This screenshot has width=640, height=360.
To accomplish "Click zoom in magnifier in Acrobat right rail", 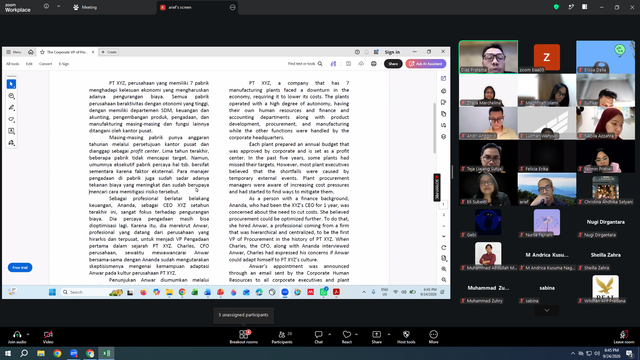I will point(444,269).
